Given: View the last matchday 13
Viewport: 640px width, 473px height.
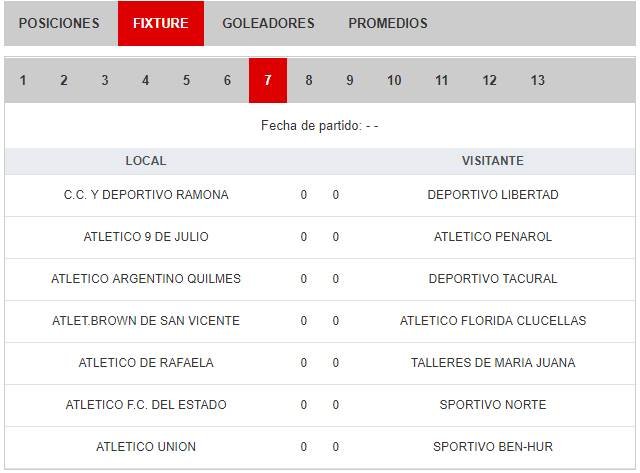Looking at the screenshot, I should pos(537,80).
